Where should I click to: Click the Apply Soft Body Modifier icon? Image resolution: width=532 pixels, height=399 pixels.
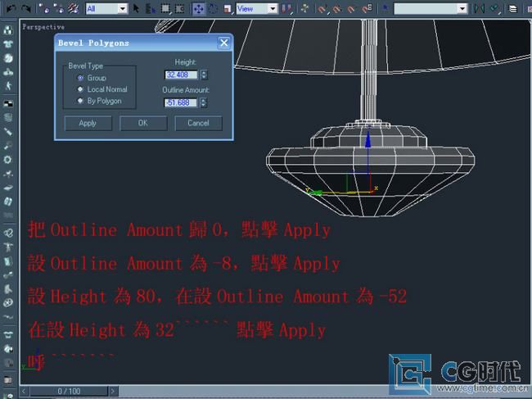click(8, 349)
